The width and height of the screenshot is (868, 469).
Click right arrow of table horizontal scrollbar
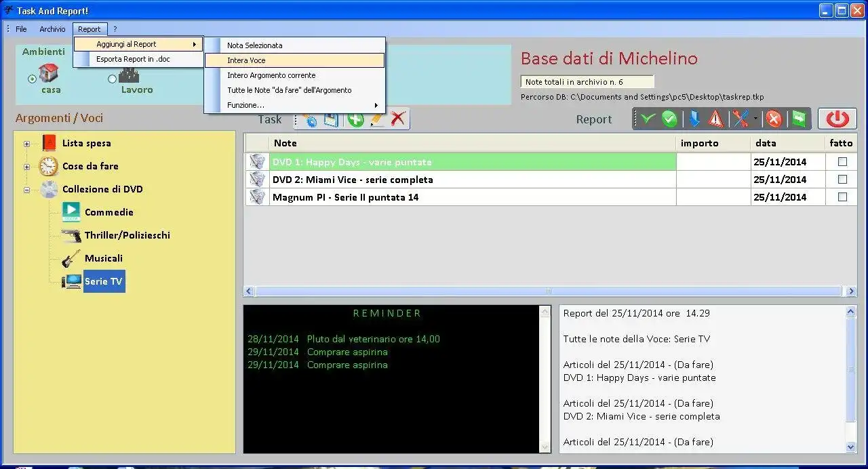(x=852, y=291)
